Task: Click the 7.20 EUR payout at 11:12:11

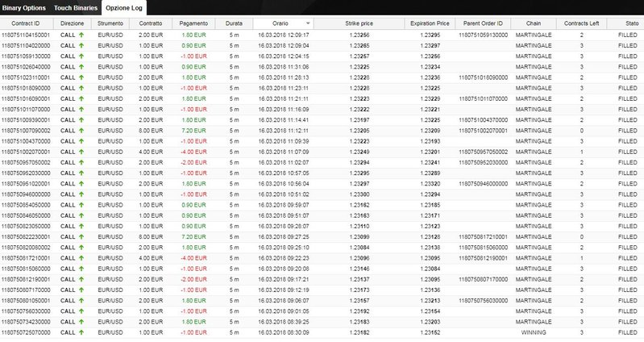Action: coord(194,131)
